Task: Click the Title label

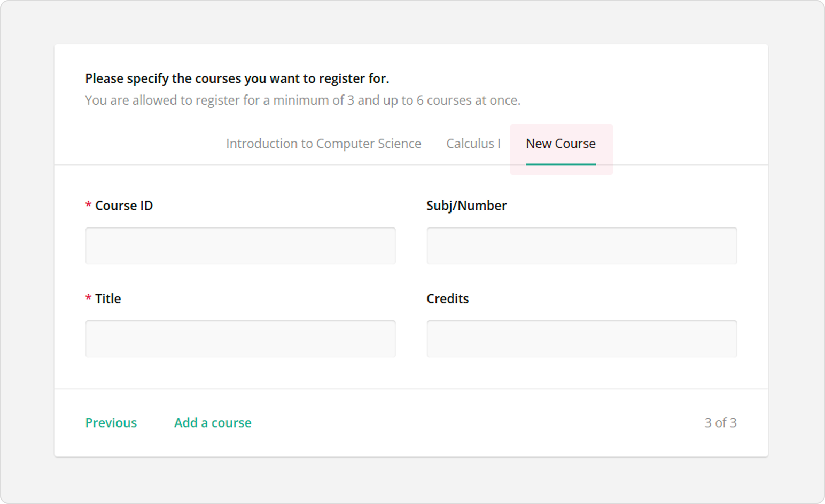Action: click(107, 298)
